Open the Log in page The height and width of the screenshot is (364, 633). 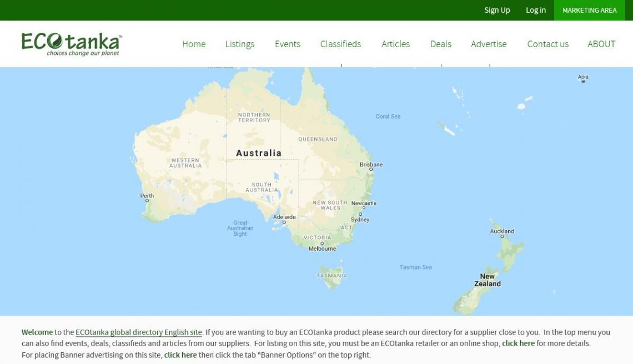[536, 10]
